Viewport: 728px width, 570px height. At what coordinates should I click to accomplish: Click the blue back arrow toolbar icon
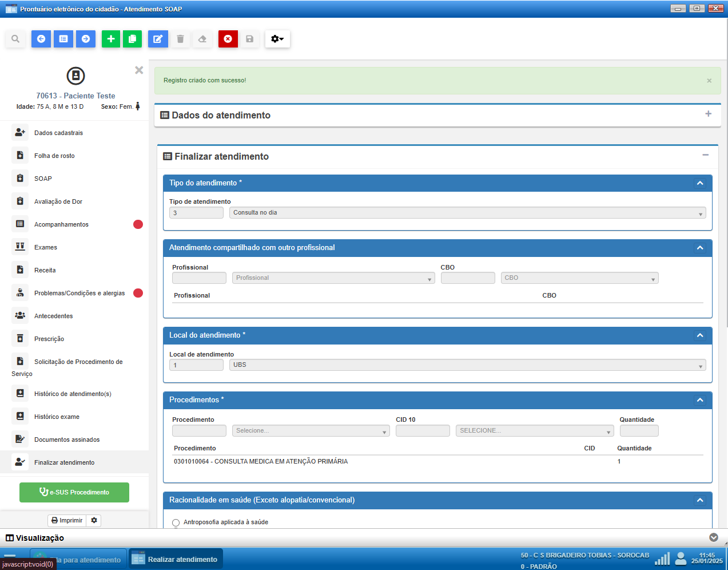[41, 39]
